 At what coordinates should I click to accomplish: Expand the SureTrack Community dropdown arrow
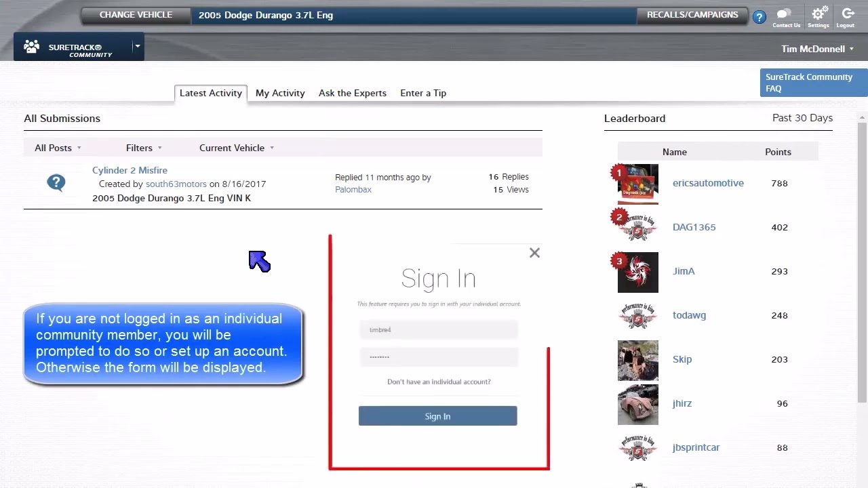(x=137, y=46)
